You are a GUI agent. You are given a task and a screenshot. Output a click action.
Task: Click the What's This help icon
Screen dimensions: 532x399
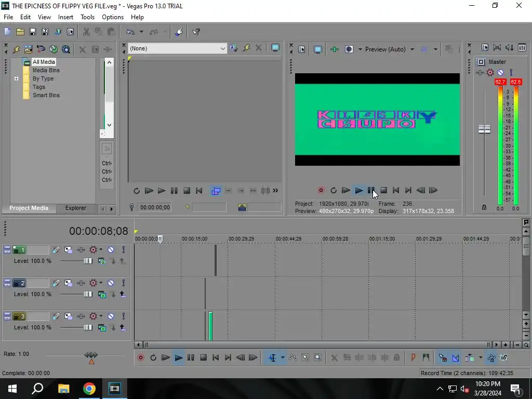196,32
